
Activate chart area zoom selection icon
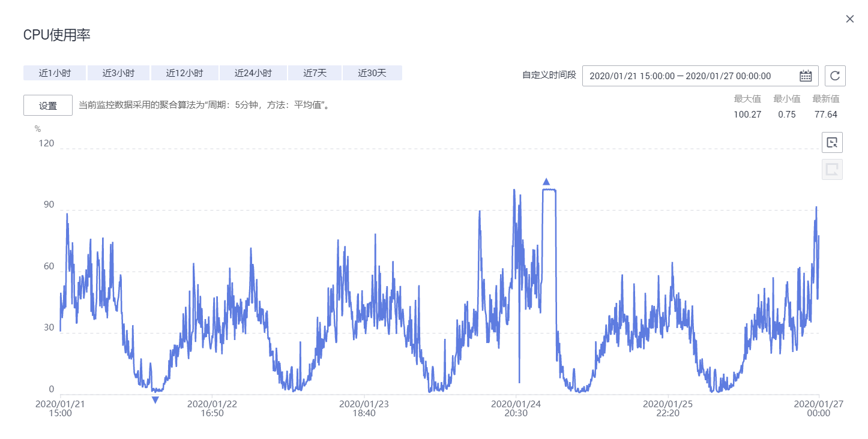832,143
